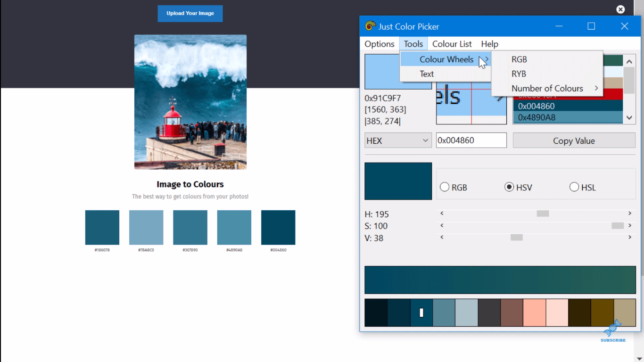Click right arrow of value slider

pyautogui.click(x=630, y=238)
